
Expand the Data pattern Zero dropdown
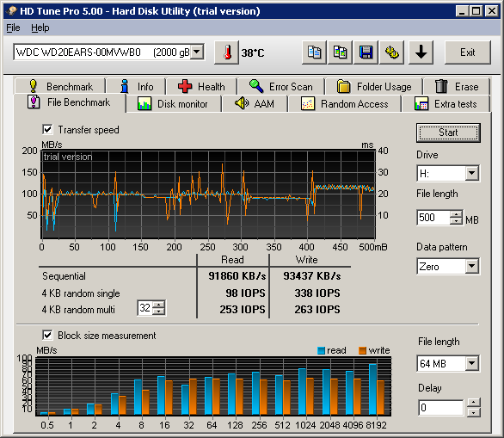point(472,266)
